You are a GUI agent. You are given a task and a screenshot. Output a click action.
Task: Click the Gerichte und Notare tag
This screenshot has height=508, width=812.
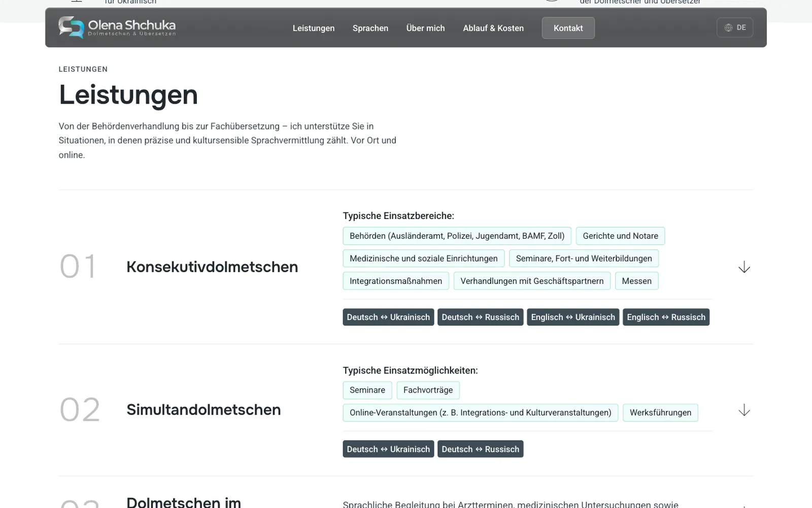click(620, 236)
